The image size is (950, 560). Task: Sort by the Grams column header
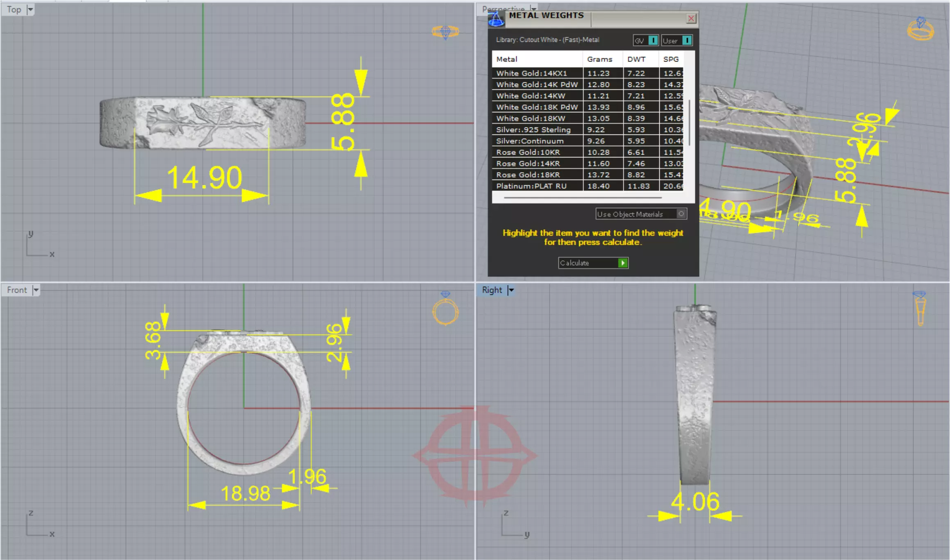[603, 59]
